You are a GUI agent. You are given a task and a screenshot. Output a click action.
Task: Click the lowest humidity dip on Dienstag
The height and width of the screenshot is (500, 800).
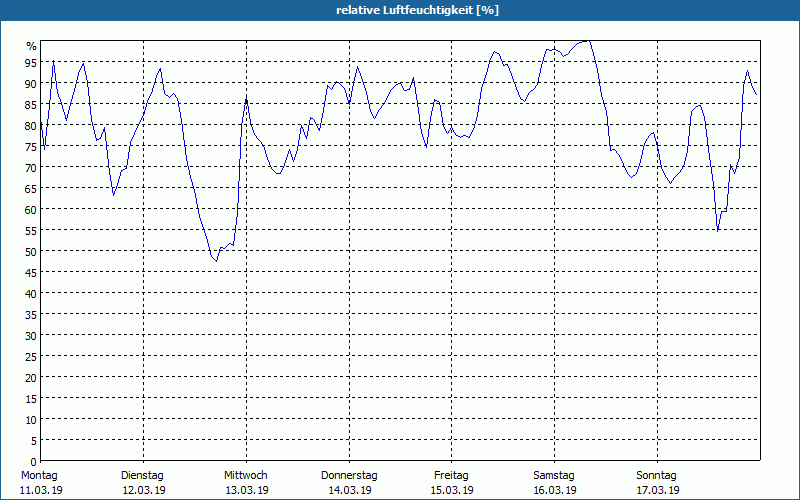[x=216, y=261]
